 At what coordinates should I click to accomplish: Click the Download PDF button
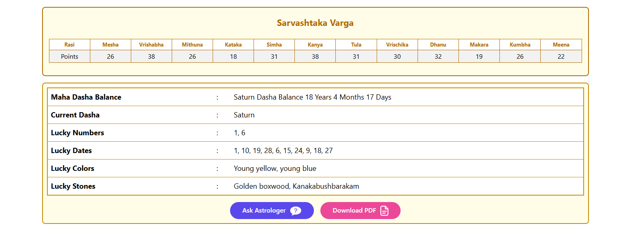[360, 211]
